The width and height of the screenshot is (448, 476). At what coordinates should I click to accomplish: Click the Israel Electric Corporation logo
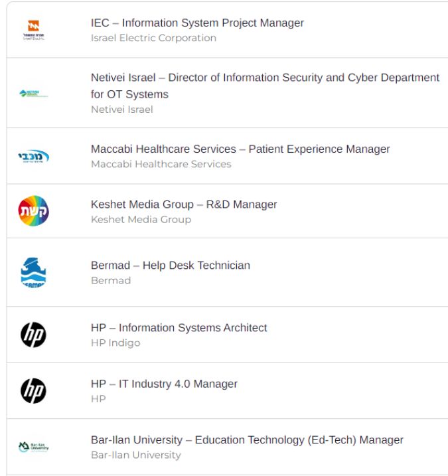pyautogui.click(x=34, y=30)
